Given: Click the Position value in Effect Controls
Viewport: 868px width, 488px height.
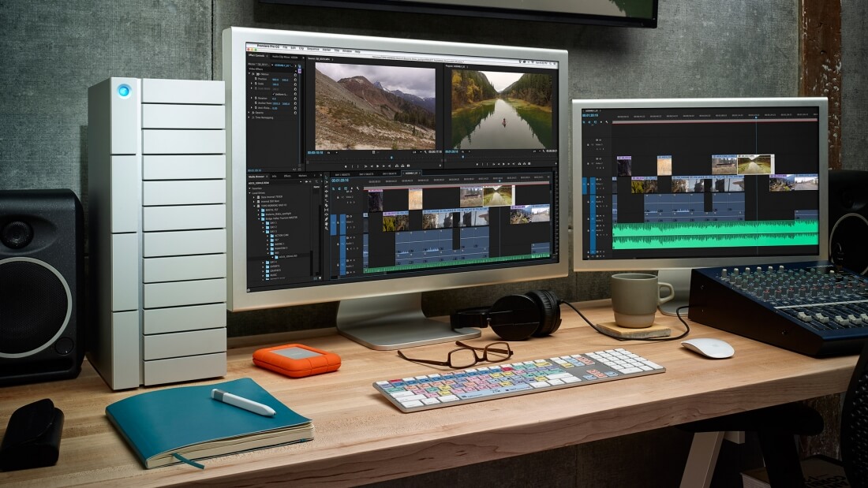Looking at the screenshot, I should (x=276, y=79).
